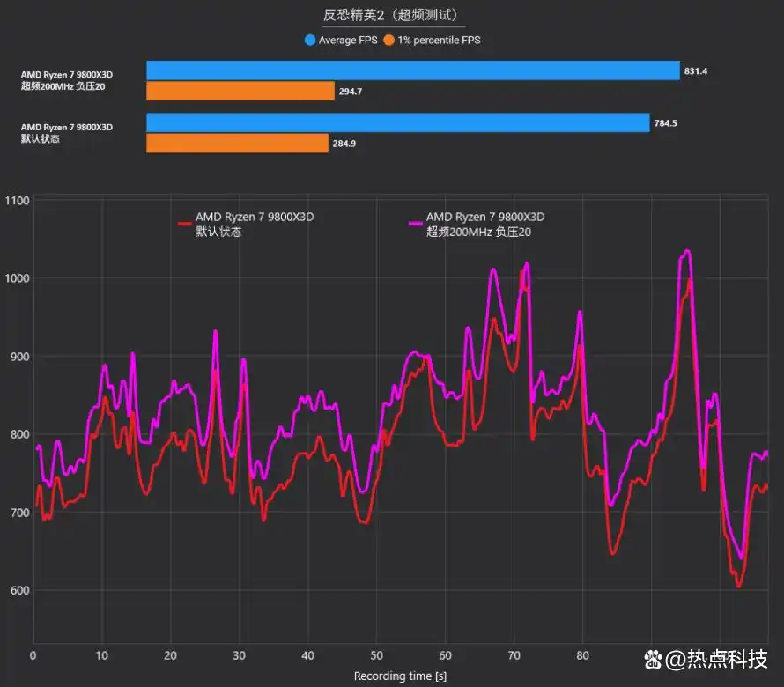Screen dimensions: 784x687
Task: Click the 1100 tick on the Y axis
Action: pos(17,201)
